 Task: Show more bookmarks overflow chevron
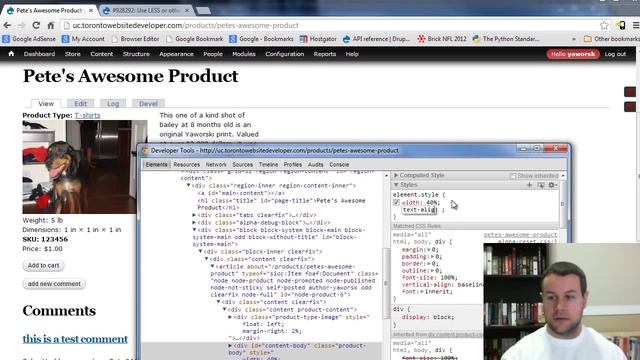click(574, 39)
